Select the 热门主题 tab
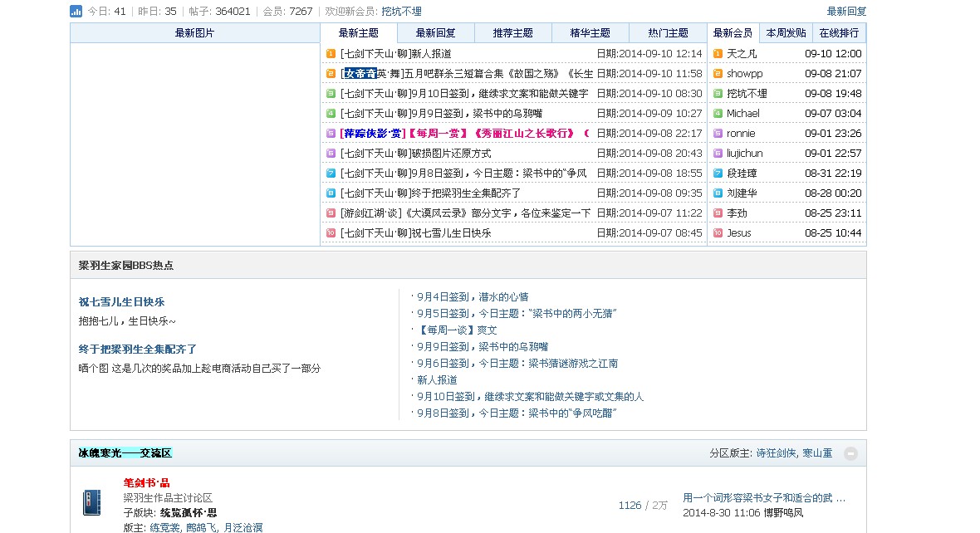980x533 pixels. pos(667,33)
